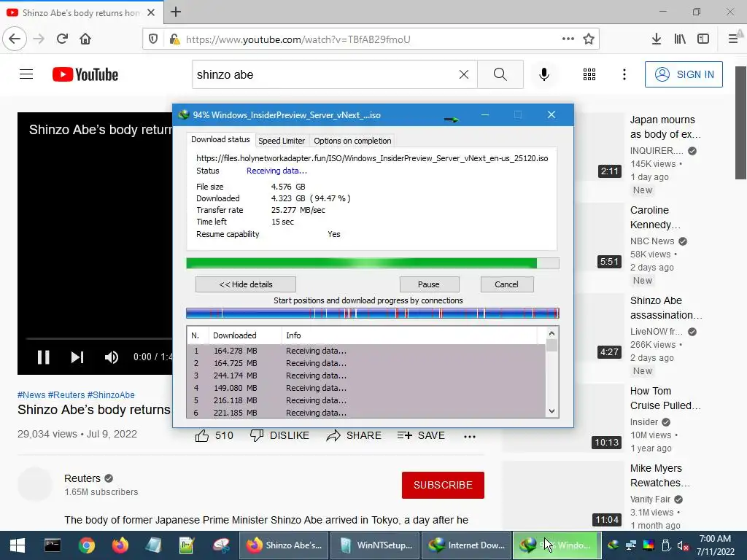Toggle Firefox sidebar icon

(x=703, y=39)
